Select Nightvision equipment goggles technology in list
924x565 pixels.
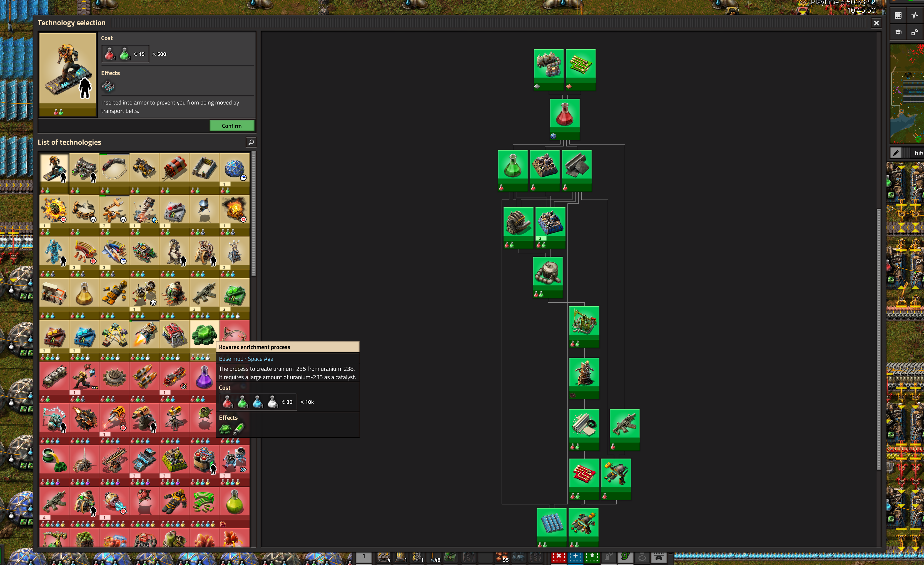(84, 174)
